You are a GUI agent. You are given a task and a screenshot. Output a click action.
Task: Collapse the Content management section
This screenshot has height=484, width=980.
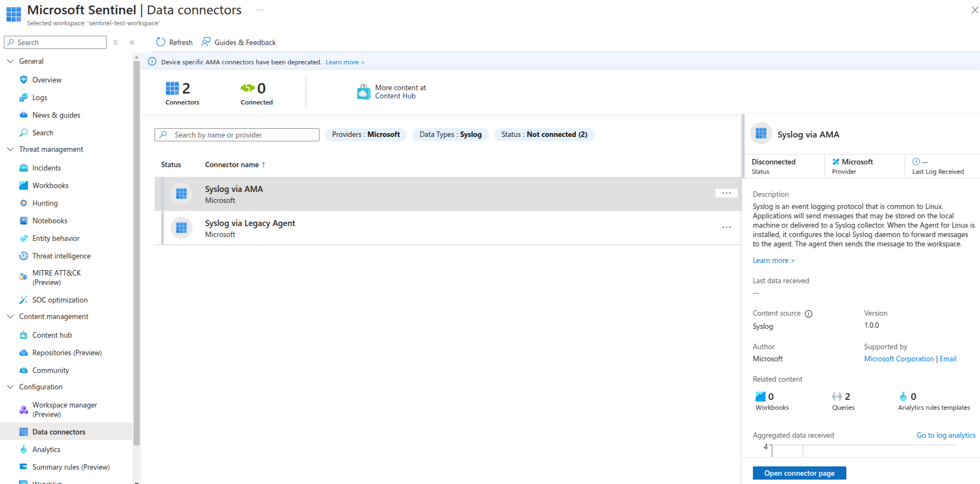(x=10, y=316)
